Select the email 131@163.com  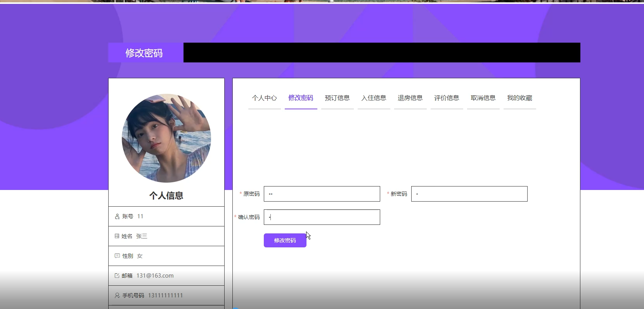(x=155, y=276)
